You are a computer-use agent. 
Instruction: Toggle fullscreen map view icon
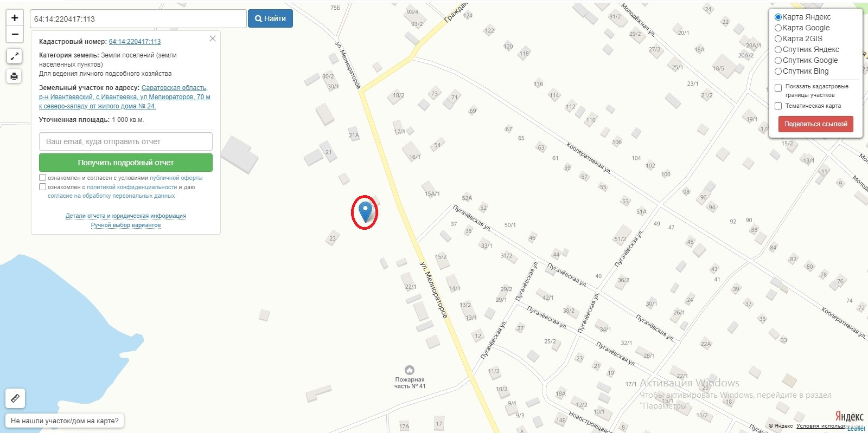click(15, 56)
